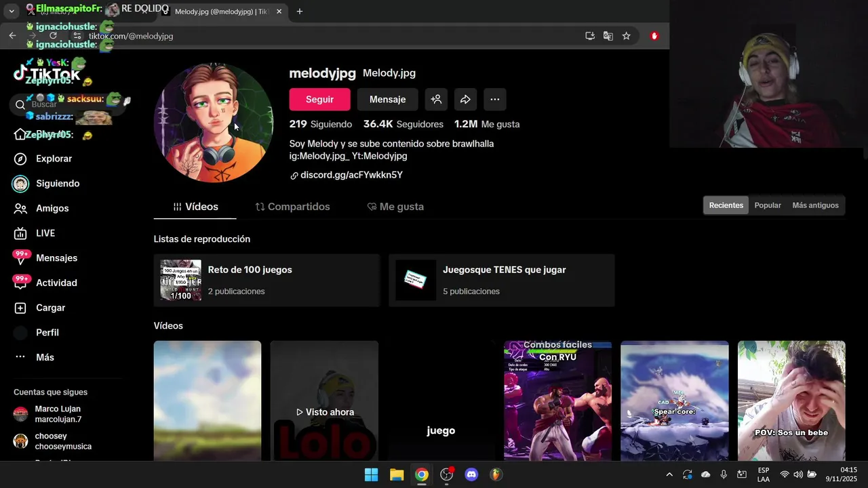
Task: Open the Combos fáciles con RYU video
Action: pyautogui.click(x=557, y=401)
